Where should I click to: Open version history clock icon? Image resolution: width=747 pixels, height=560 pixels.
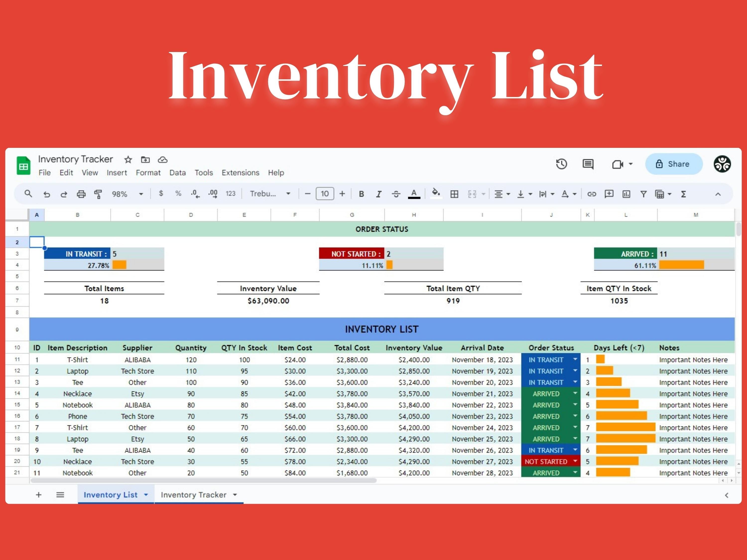561,164
